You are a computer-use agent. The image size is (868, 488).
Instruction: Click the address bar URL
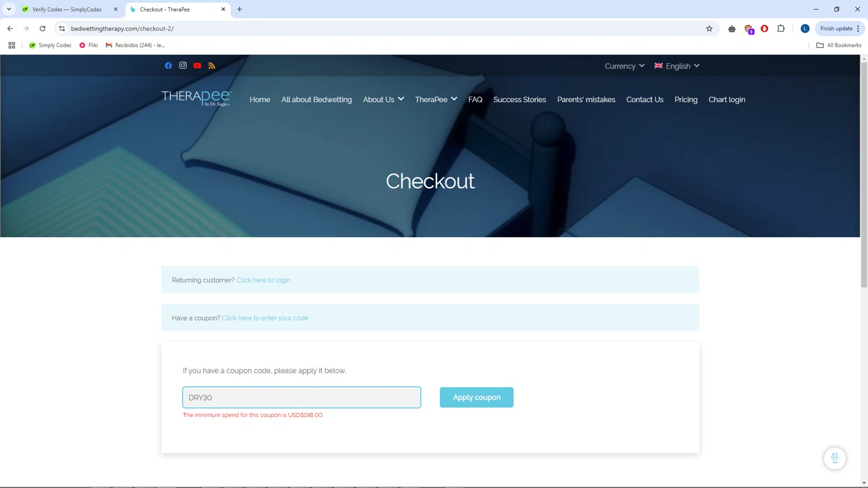point(122,28)
